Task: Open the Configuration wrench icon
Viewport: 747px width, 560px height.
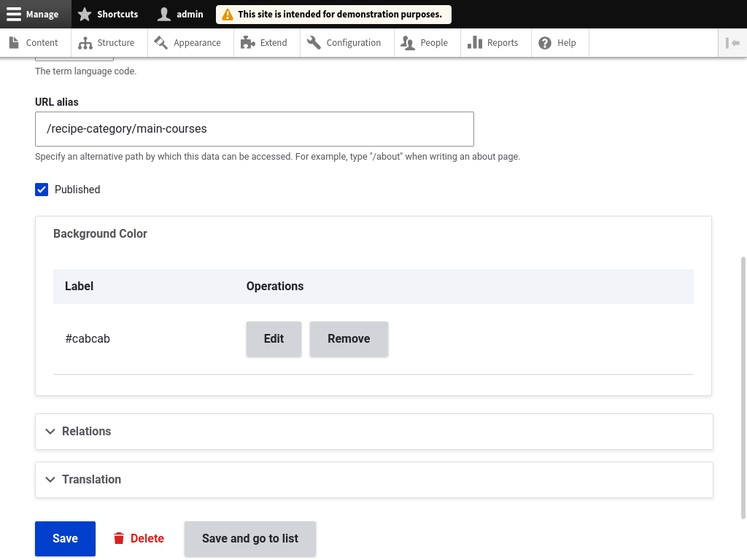Action: coord(314,43)
